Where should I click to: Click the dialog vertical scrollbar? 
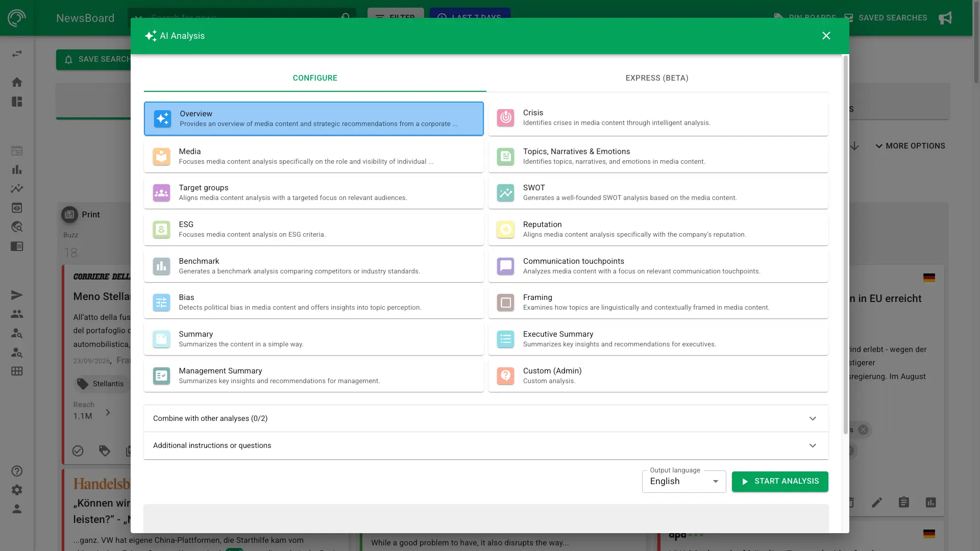point(846,245)
